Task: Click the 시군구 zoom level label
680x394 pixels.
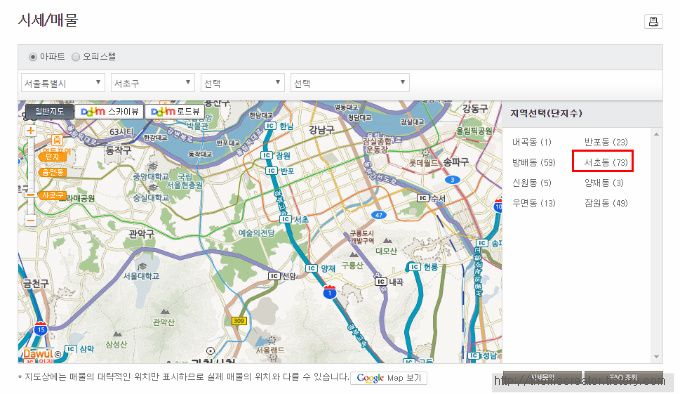Action: pos(52,195)
